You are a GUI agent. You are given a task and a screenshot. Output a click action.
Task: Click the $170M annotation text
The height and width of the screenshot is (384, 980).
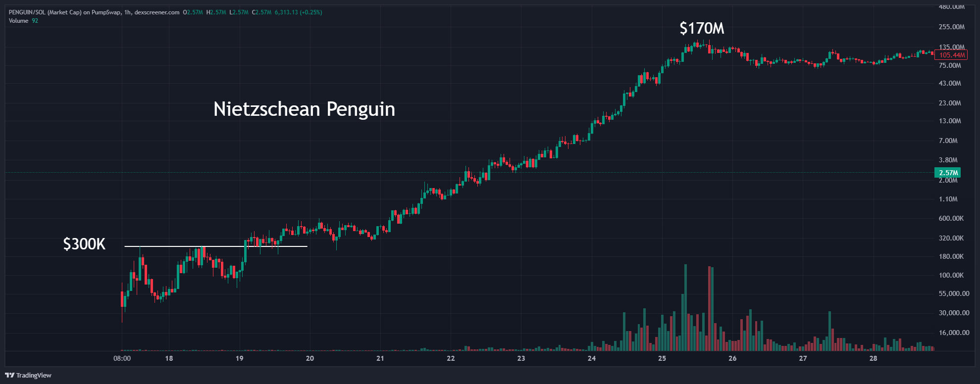(x=702, y=29)
